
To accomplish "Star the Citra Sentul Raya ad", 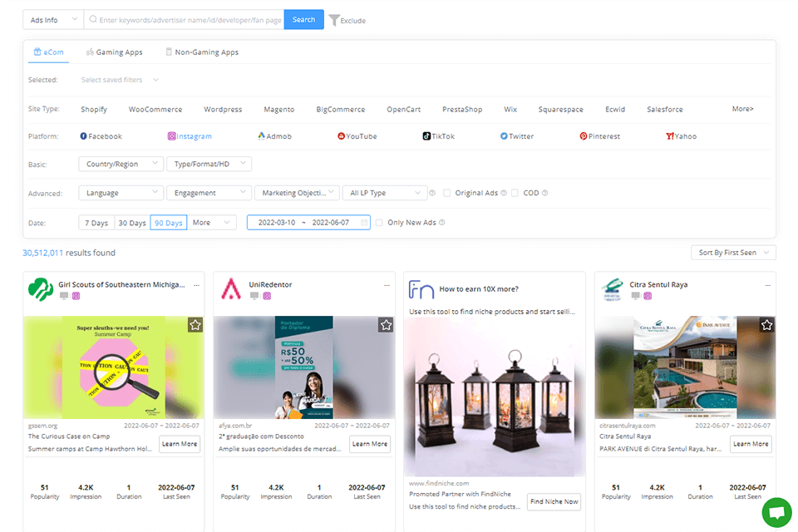I will (x=767, y=325).
